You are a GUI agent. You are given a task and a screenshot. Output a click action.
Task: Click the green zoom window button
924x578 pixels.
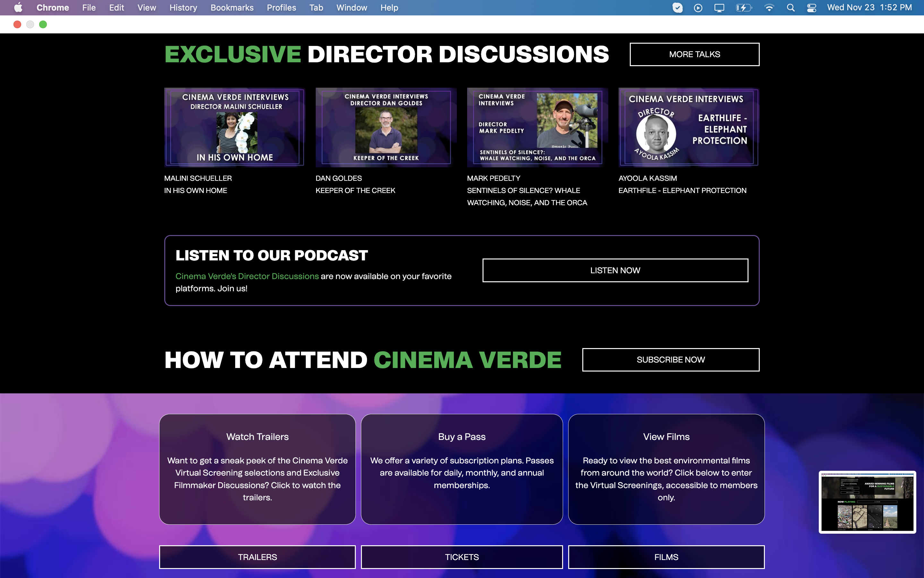click(43, 24)
